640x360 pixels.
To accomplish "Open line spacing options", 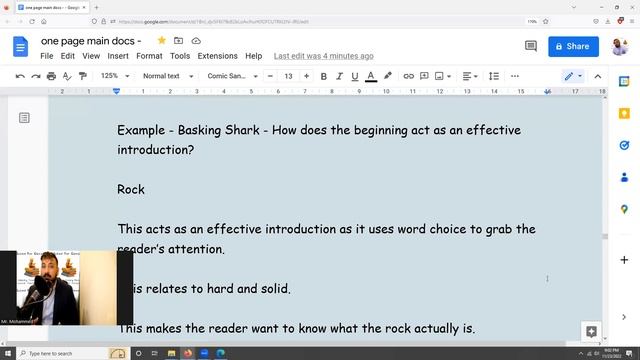I will click(x=493, y=76).
